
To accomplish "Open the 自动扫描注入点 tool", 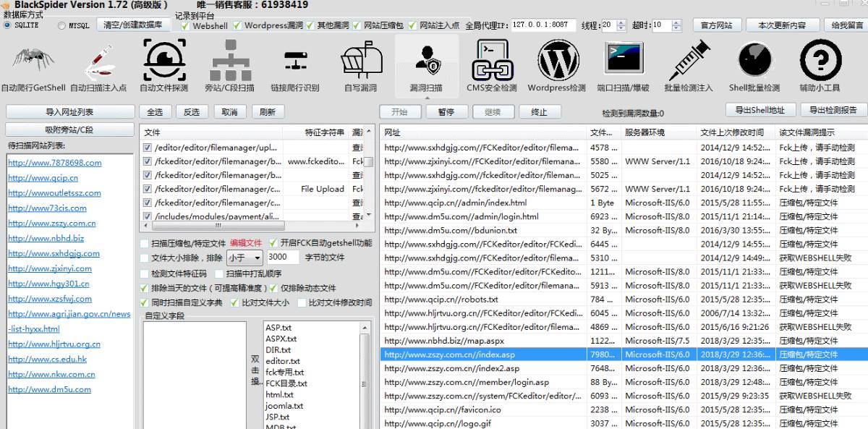I will pyautogui.click(x=98, y=68).
